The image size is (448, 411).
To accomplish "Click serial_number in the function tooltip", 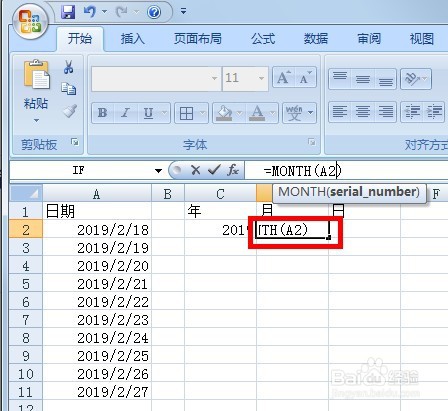I will 373,192.
